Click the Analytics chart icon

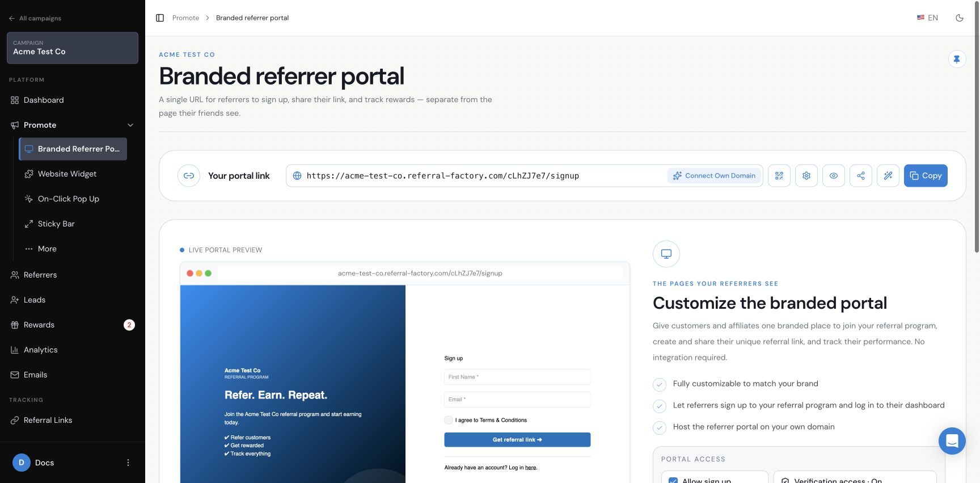tap(15, 350)
